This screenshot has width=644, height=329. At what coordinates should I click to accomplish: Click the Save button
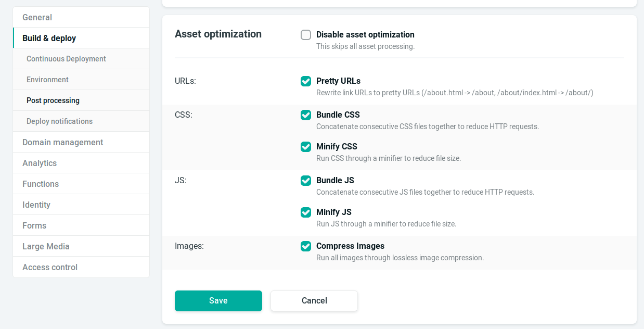tap(218, 300)
